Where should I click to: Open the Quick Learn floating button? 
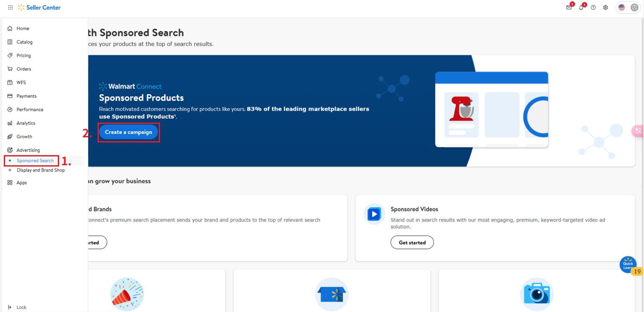pyautogui.click(x=628, y=265)
